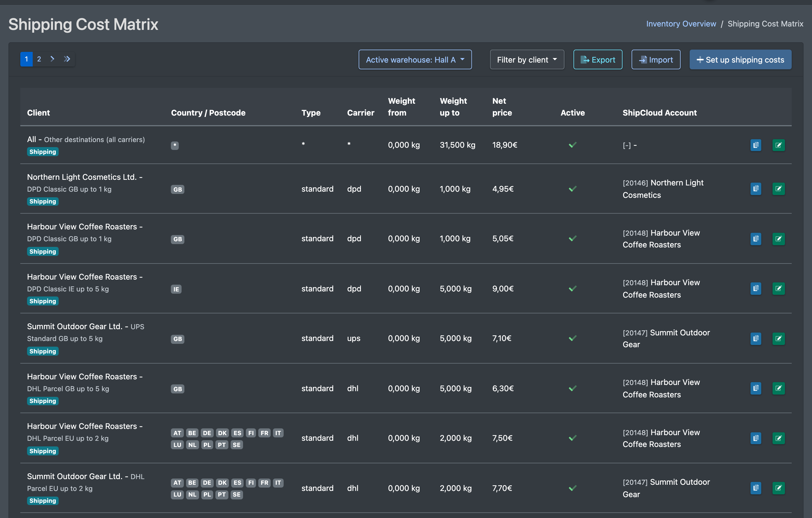Image resolution: width=812 pixels, height=518 pixels.
Task: Click the Export button
Action: 597,60
